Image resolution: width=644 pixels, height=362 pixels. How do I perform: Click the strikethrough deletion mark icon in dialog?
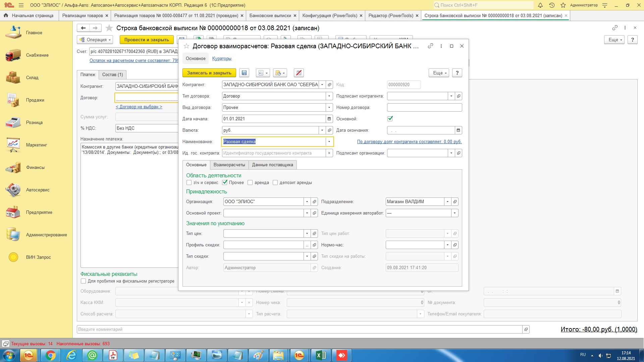pyautogui.click(x=299, y=73)
